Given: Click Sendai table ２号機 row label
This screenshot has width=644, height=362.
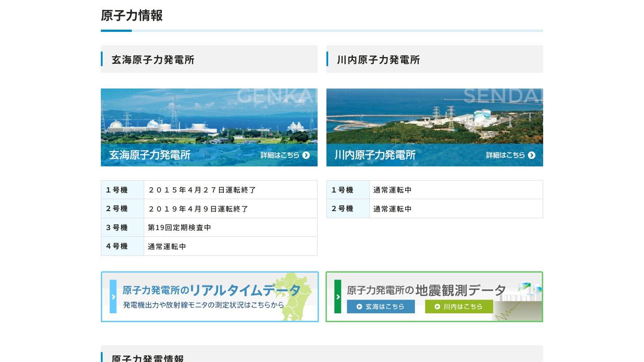Looking at the screenshot, I should [x=348, y=208].
